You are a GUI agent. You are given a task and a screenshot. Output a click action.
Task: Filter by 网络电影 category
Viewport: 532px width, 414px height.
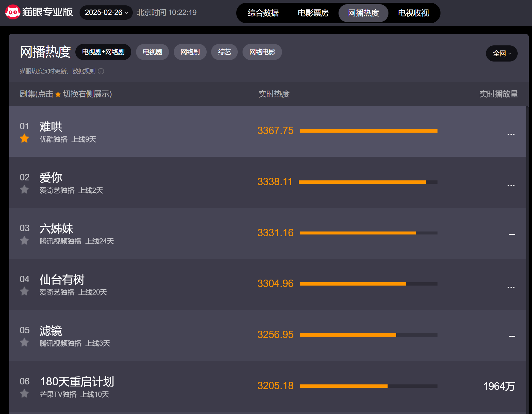pyautogui.click(x=262, y=52)
